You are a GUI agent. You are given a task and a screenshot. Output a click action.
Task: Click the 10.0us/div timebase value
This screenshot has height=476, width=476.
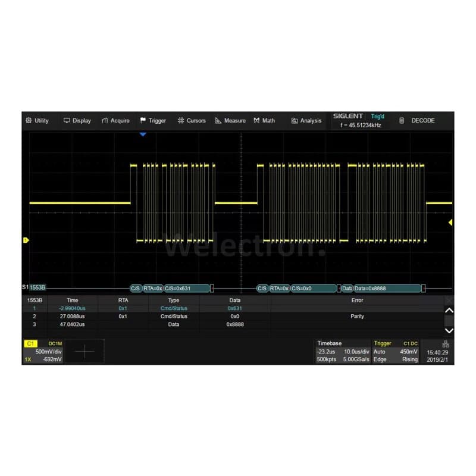pos(356,352)
